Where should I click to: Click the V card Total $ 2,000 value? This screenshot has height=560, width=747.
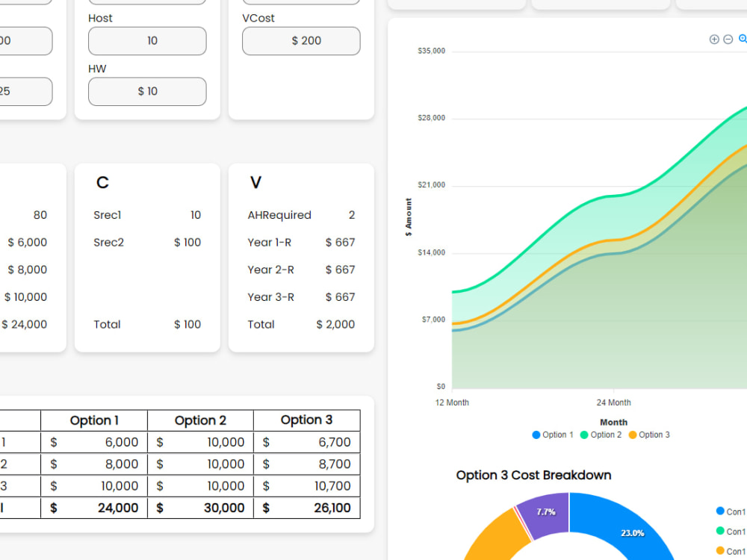(335, 325)
